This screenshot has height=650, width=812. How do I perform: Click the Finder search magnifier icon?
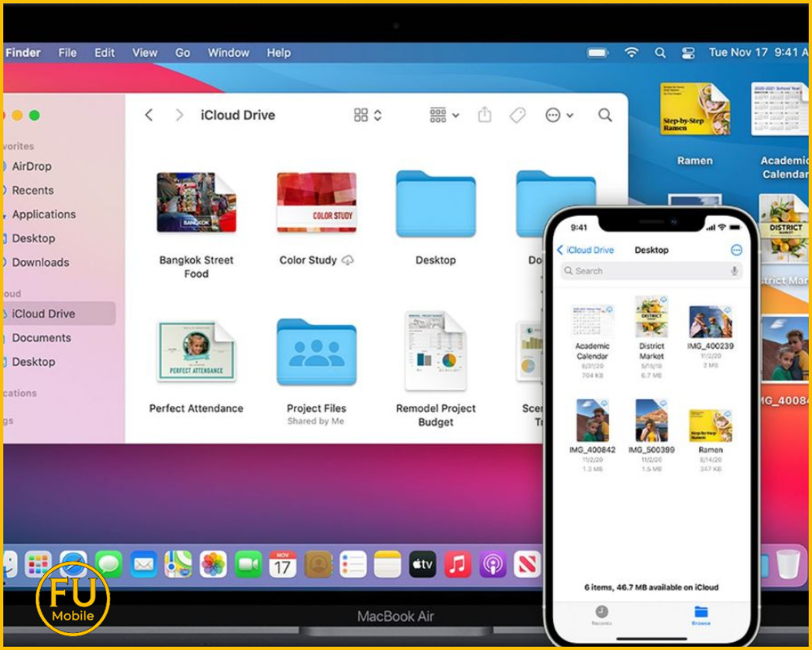pyautogui.click(x=605, y=115)
